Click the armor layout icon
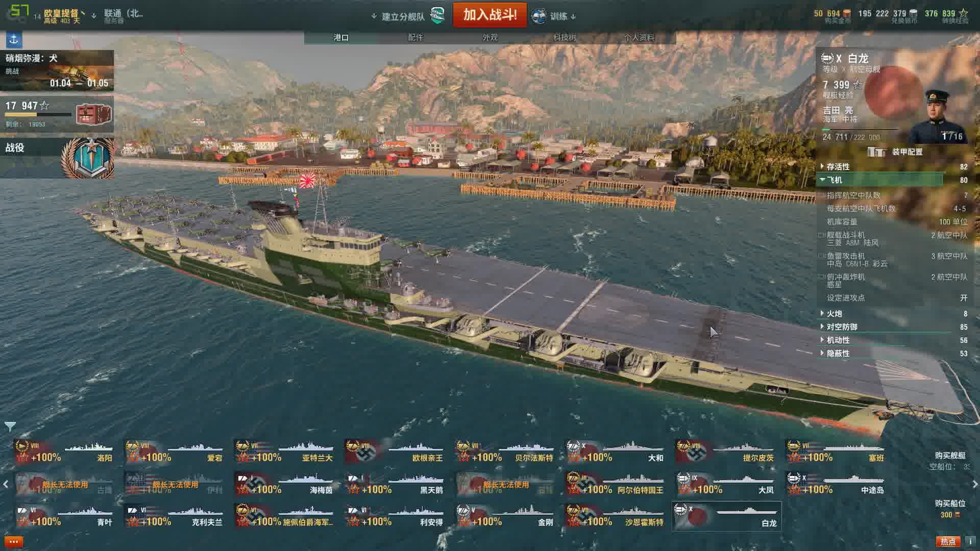Image resolution: width=980 pixels, height=551 pixels. [876, 152]
